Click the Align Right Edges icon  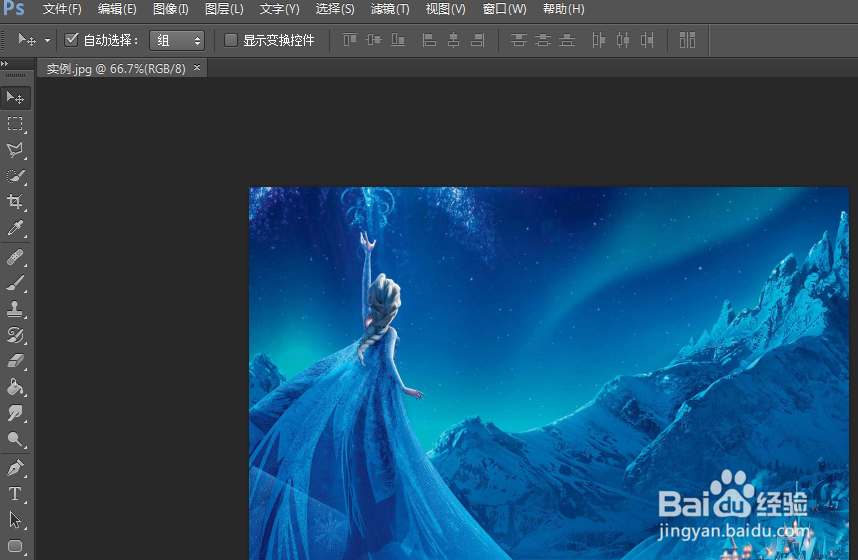coord(478,40)
